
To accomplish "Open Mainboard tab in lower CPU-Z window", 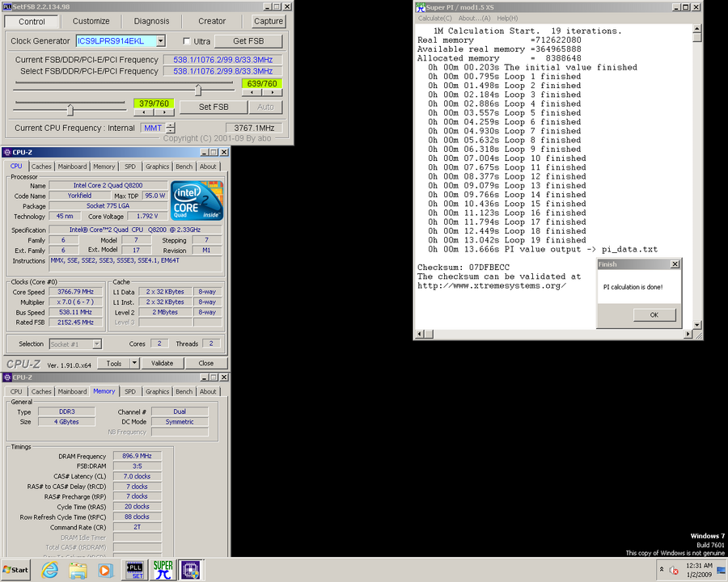I will click(72, 391).
